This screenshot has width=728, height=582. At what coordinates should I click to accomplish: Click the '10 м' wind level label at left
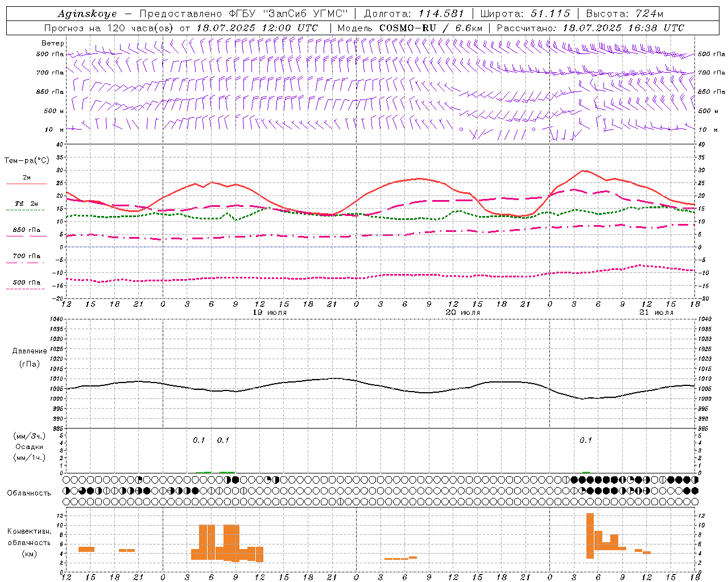[55, 130]
